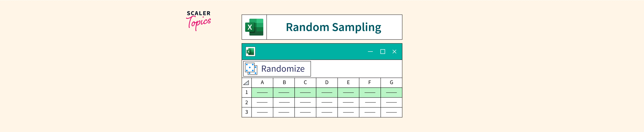Select row 1 header
Screen dimensions: 644x132
click(x=247, y=92)
